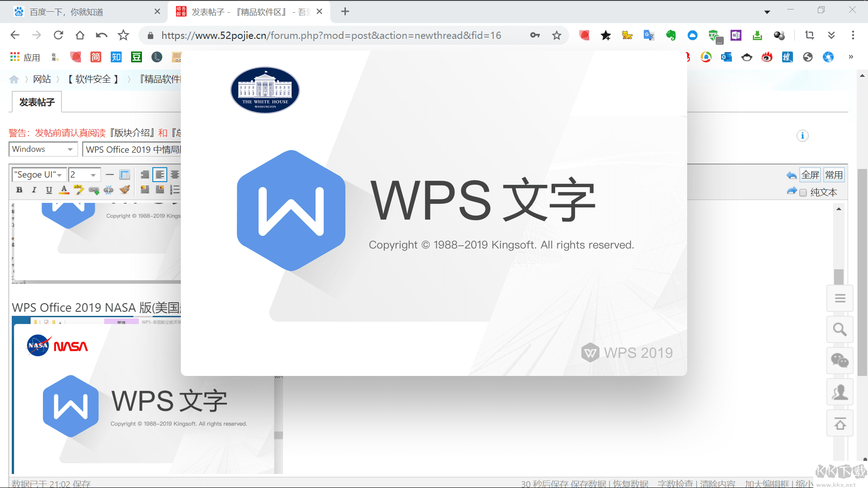Open the green download extension
The image size is (868, 488).
pyautogui.click(x=757, y=35)
